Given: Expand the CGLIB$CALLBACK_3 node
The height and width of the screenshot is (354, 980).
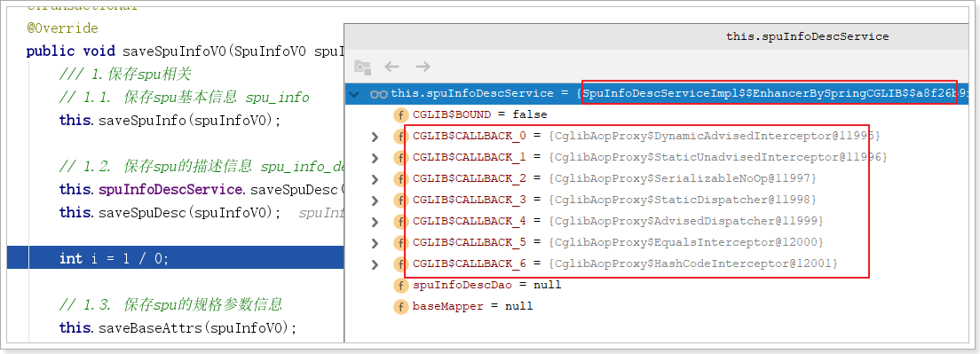Looking at the screenshot, I should click(x=375, y=201).
